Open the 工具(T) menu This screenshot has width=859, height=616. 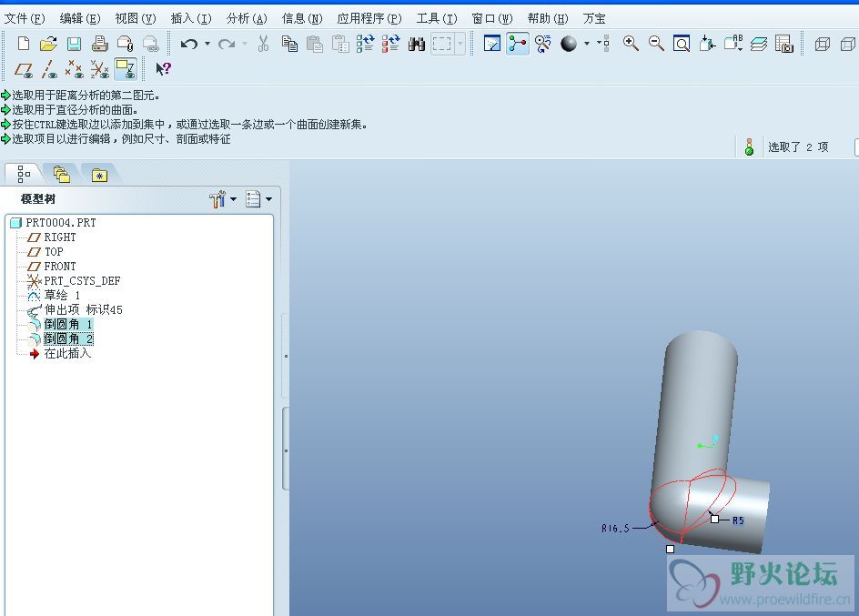click(x=437, y=18)
